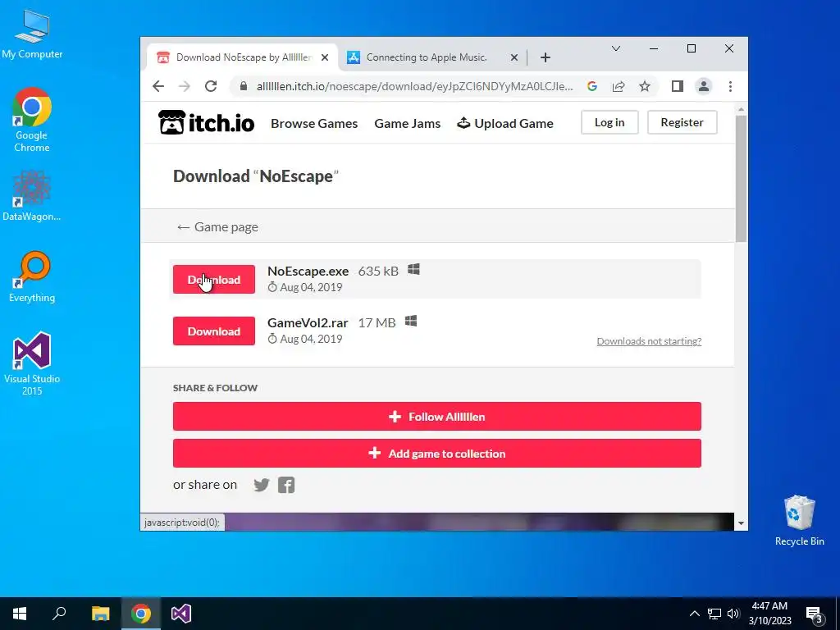
Task: Open Chrome three-dot menu
Action: 730,86
